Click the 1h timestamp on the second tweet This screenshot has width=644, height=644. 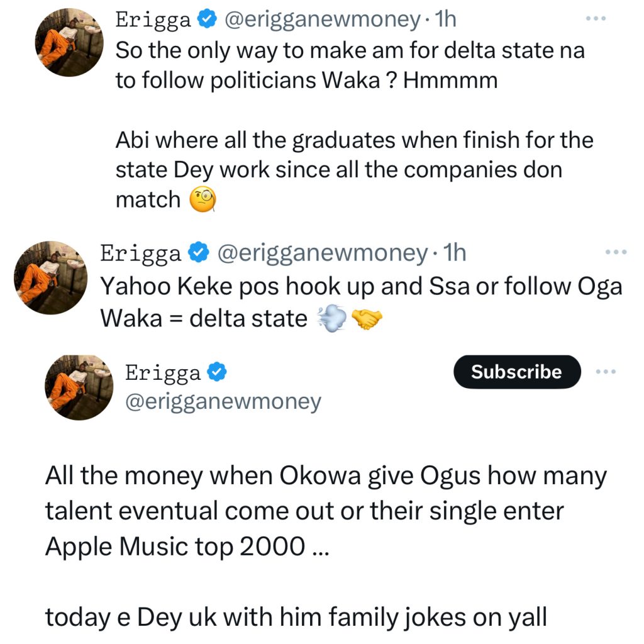[455, 253]
